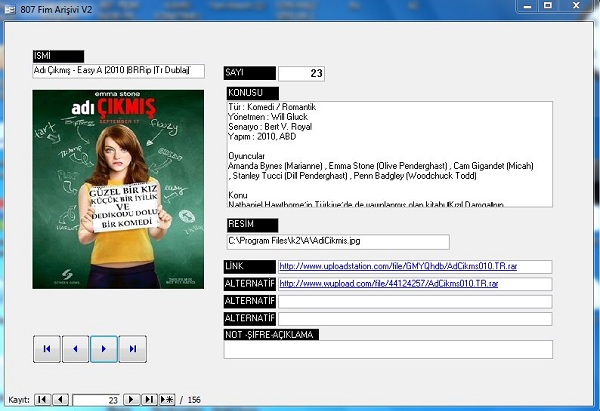Screen dimensions: 600x411
Task: Click last record button in Kayıt bar
Action: point(149,400)
